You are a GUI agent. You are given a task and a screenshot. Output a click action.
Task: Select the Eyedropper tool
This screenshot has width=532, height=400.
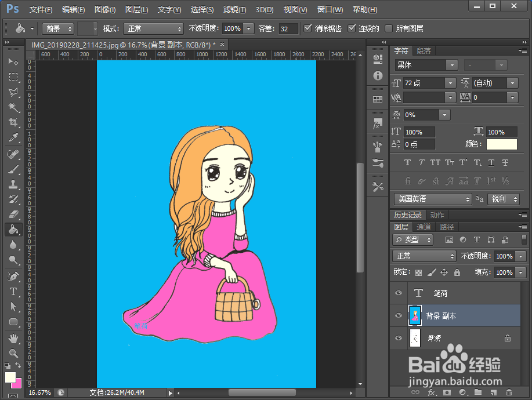click(x=13, y=137)
